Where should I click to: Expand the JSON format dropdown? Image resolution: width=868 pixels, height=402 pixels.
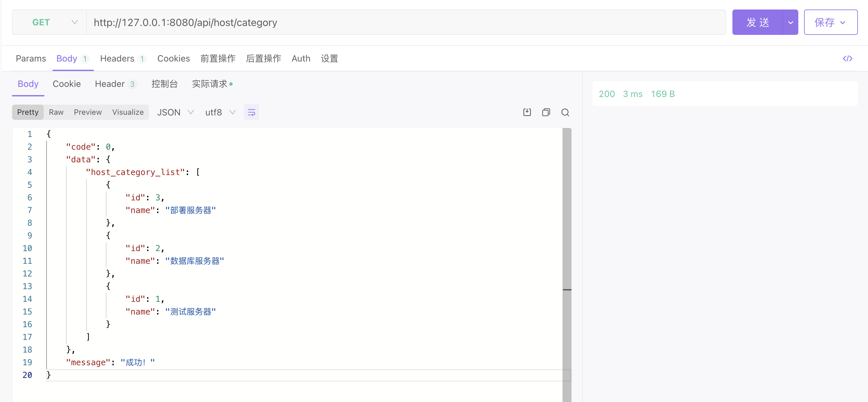[175, 112]
